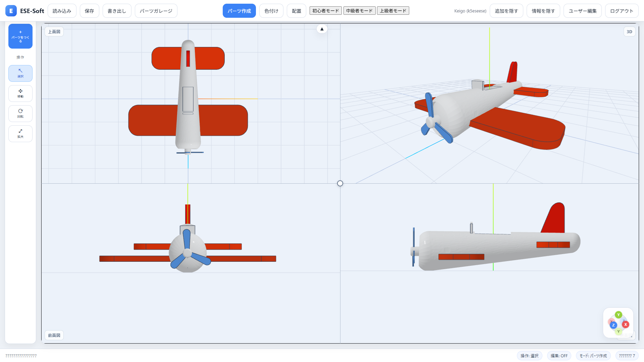
Task: Click the Keigo (k5eseese) username text
Action: [470, 11]
